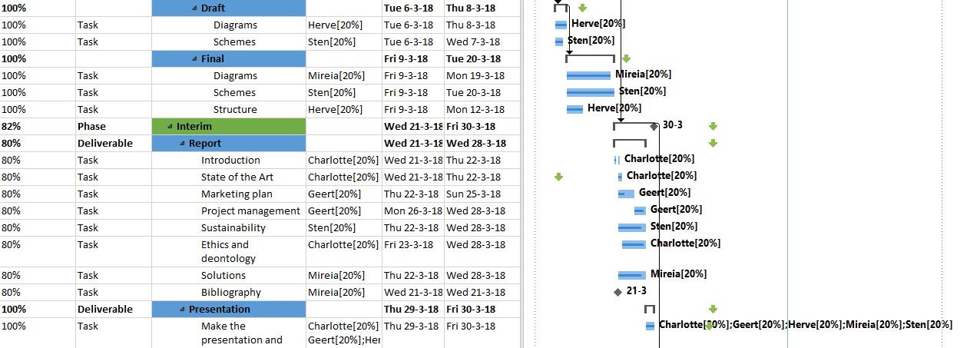
Task: Select Geert[20%] resource cell for Project management
Action: pyautogui.click(x=334, y=210)
